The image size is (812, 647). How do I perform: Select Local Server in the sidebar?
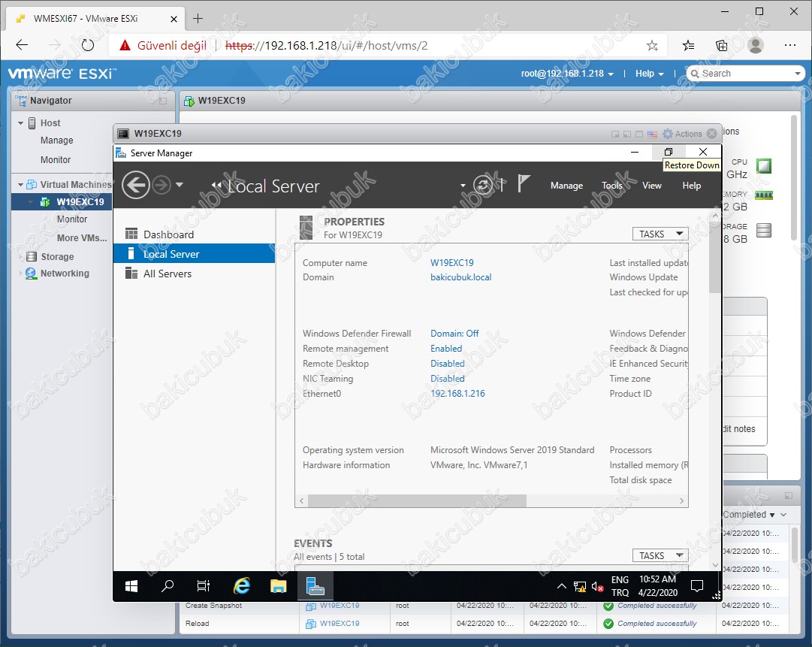pos(195,254)
